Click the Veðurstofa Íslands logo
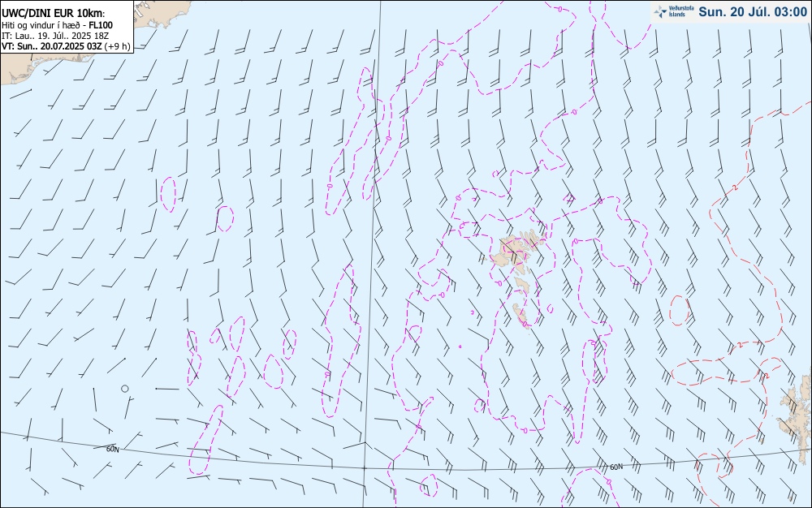The image size is (812, 508). 674,11
